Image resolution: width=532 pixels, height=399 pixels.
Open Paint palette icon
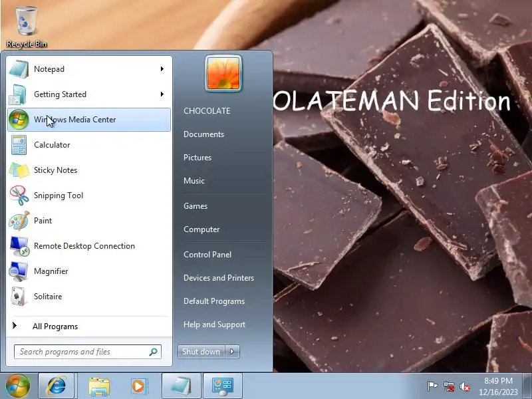(x=19, y=221)
